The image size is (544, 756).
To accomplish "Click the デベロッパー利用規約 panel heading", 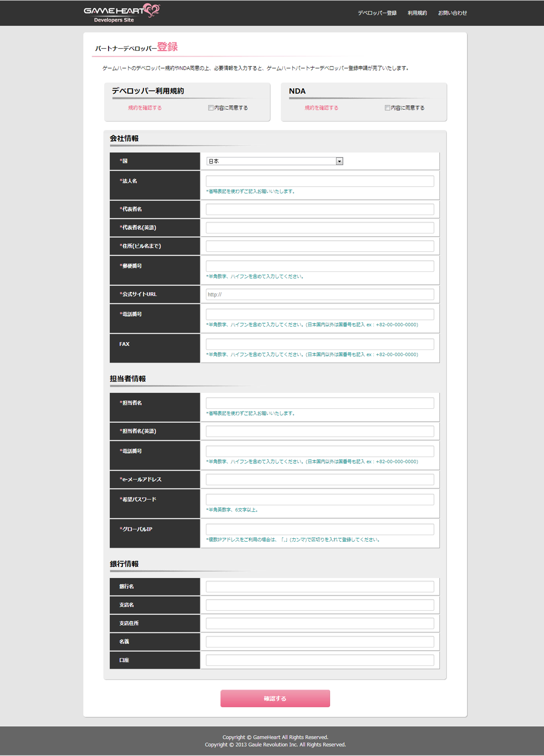I will click(148, 91).
